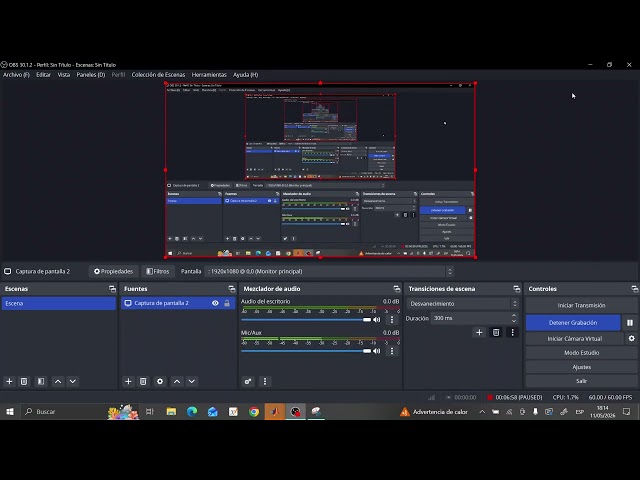
Task: Open virtual camera settings gear icon
Action: (x=631, y=338)
